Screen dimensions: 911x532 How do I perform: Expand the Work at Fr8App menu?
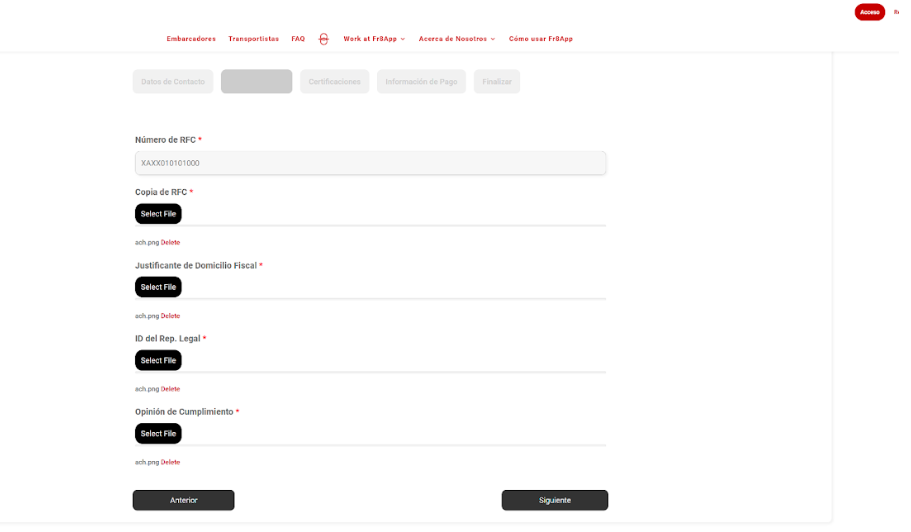(x=374, y=39)
